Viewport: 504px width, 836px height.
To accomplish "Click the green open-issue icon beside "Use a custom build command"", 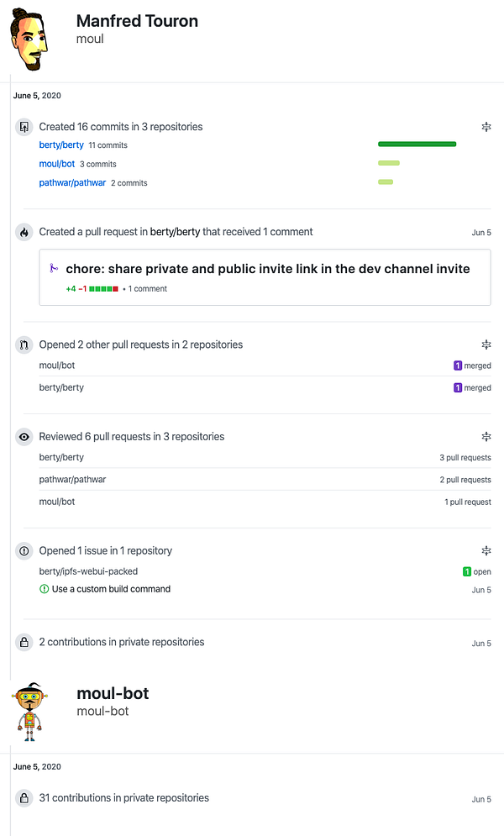I will pyautogui.click(x=45, y=589).
